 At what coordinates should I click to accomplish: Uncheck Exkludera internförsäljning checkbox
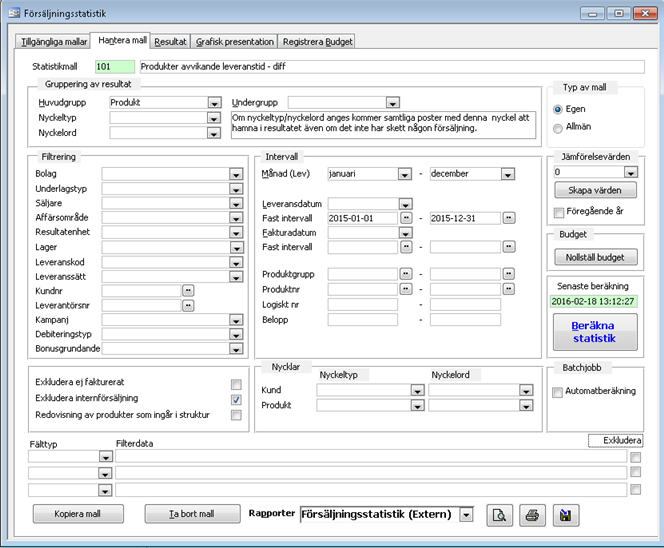click(236, 399)
